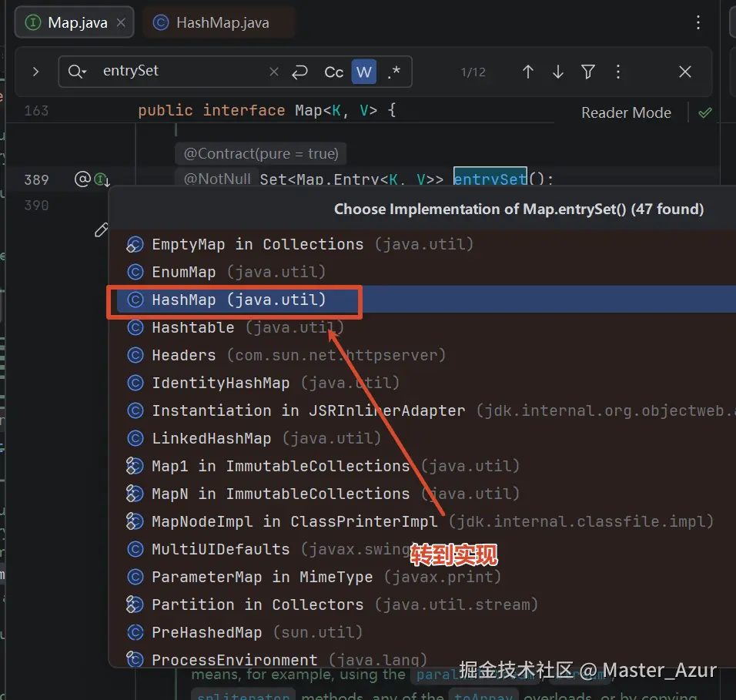This screenshot has height=700, width=736.
Task: Select ParameterMap in MimeType
Action: (422, 577)
